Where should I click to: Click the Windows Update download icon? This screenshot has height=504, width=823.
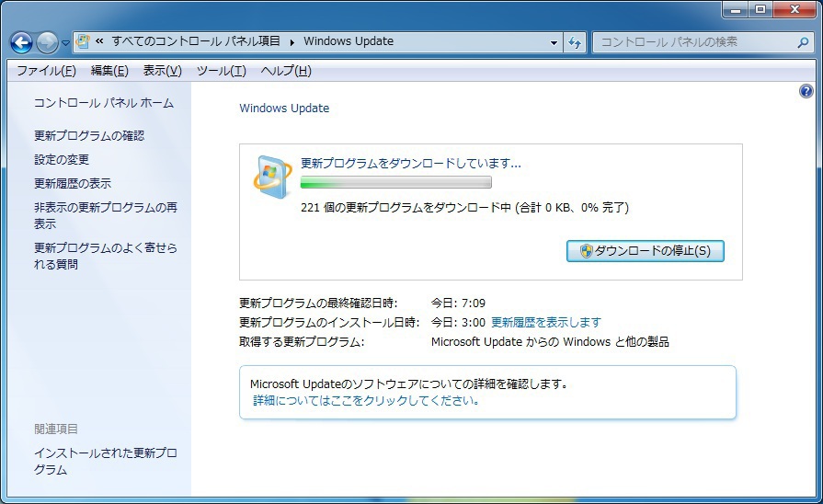click(272, 177)
